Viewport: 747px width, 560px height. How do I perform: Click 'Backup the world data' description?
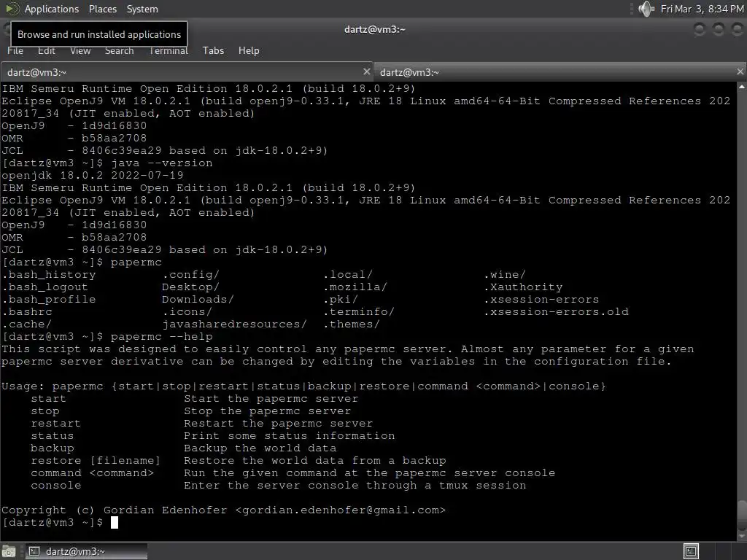pyautogui.click(x=260, y=448)
